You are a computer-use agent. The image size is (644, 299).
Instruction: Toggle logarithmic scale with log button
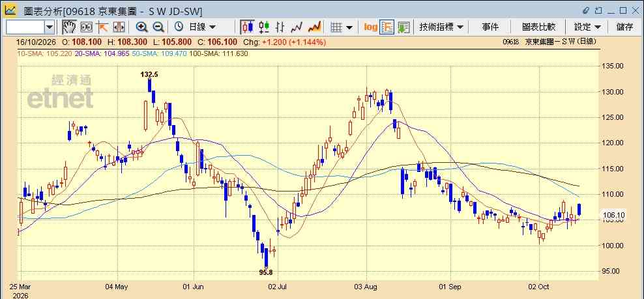tap(370, 27)
